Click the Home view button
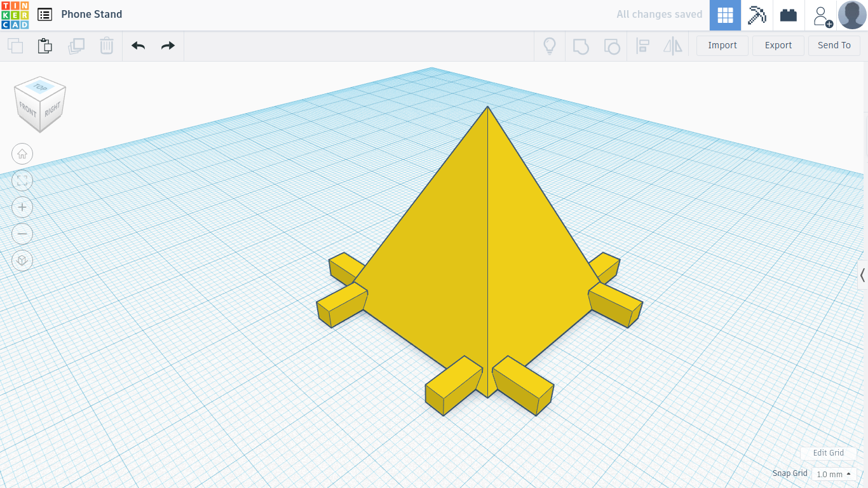Viewport: 868px width, 488px height. coord(22,154)
